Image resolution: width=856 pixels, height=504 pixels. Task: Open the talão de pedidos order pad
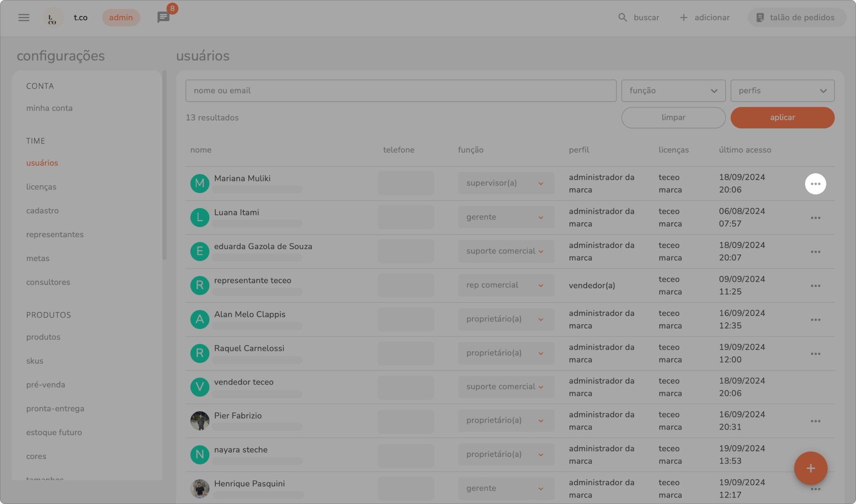796,17
